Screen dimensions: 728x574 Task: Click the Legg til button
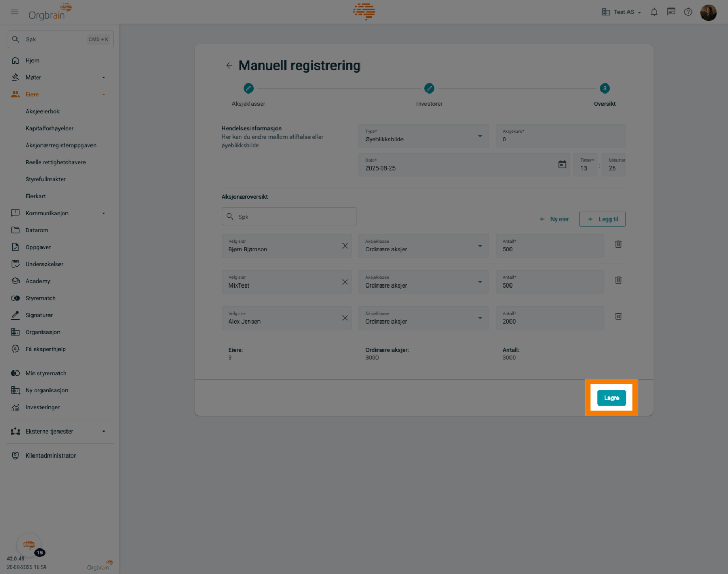(603, 219)
